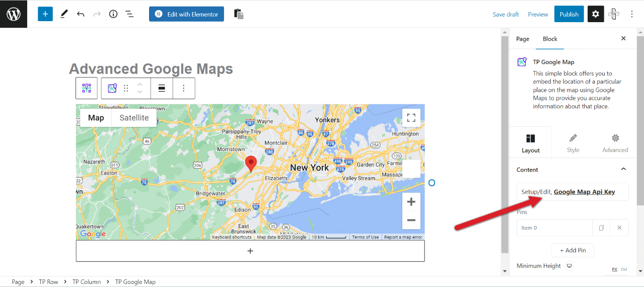Screen dimensions: 644x287
Task: Remove pin Item 0
Action: [x=619, y=228]
